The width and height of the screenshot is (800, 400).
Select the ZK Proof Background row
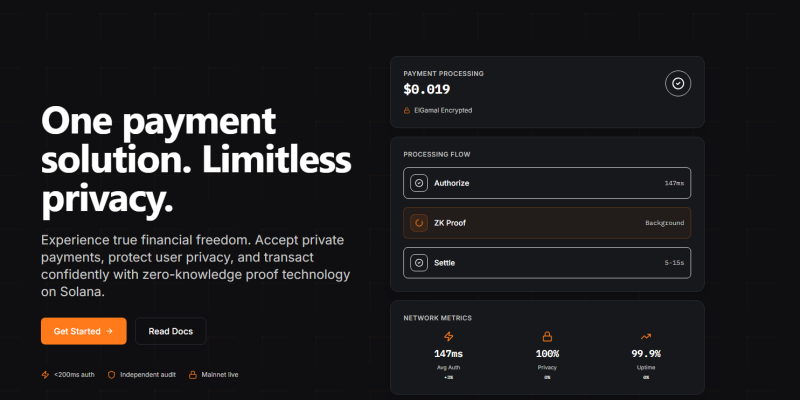(547, 223)
